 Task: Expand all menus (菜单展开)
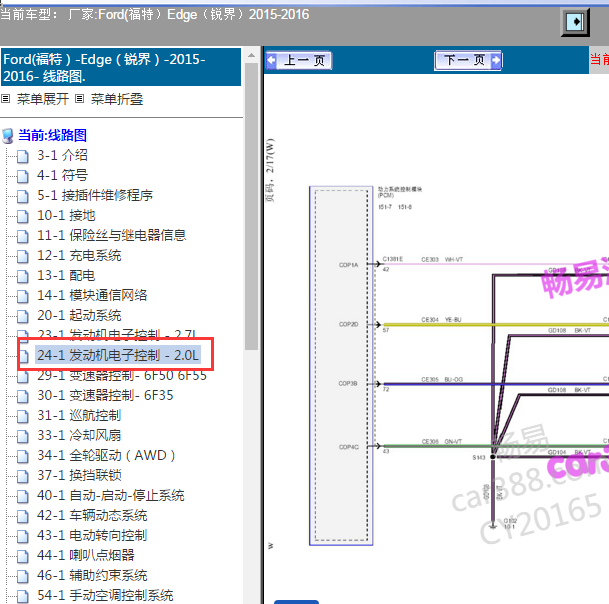43,99
